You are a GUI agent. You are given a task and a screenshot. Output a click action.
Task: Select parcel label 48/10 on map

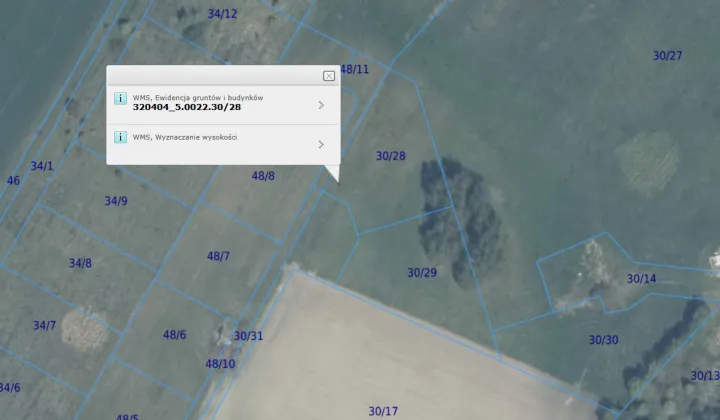[x=220, y=364]
